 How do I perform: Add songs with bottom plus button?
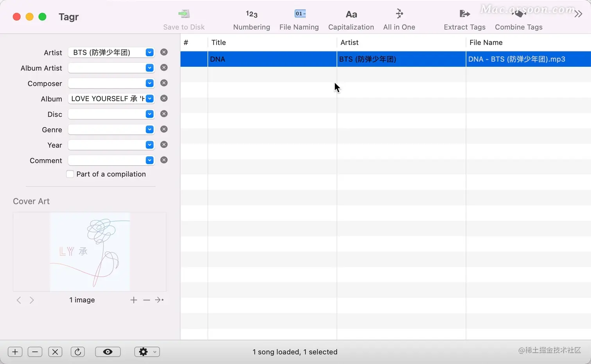(15, 352)
